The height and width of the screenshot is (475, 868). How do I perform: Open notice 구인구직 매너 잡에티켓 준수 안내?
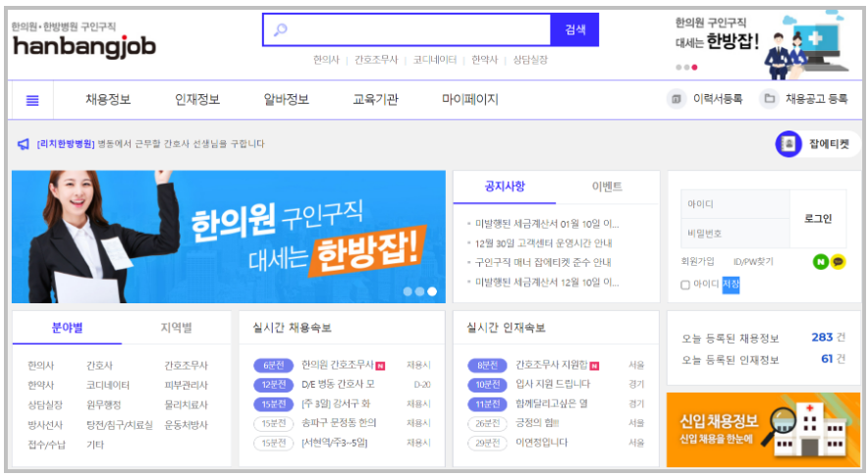[543, 262]
